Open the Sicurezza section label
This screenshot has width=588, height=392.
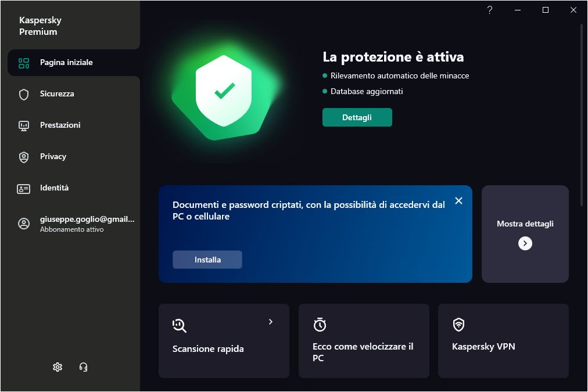click(x=57, y=94)
